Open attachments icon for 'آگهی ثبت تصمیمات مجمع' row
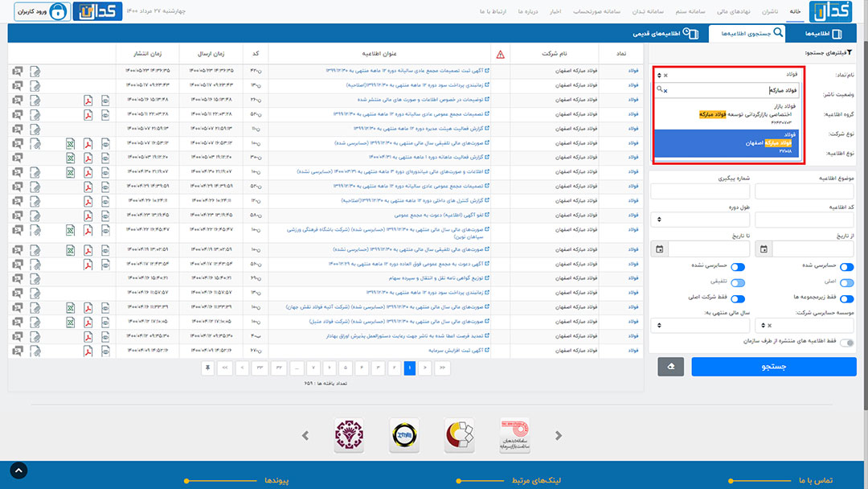The width and height of the screenshot is (868, 489). coord(35,71)
